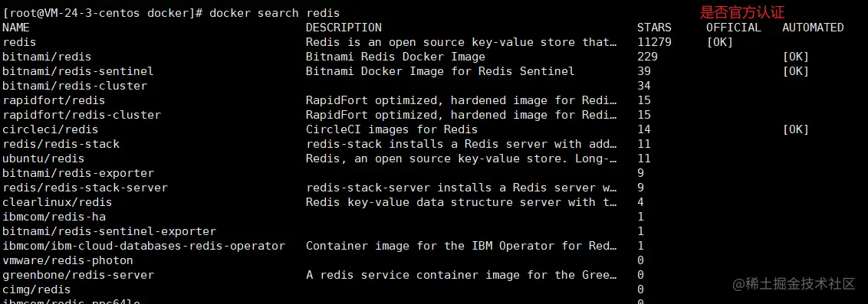Click the ibmcom/ibm-cloud-databases-redis-operator entry
The image size is (868, 304).
pos(144,246)
